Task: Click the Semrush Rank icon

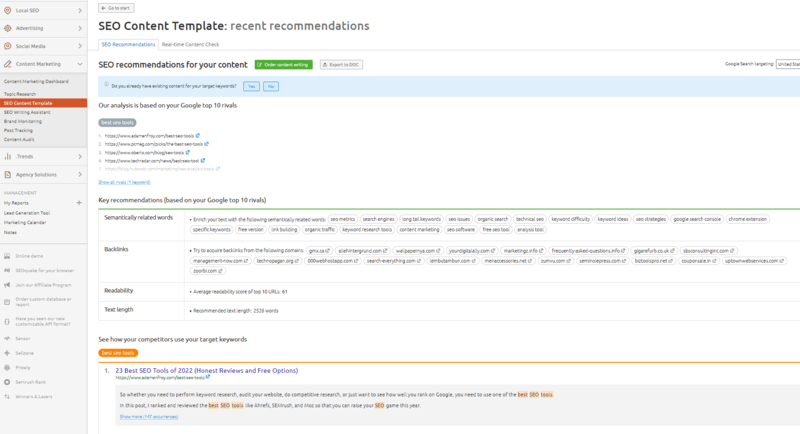Action: (7, 381)
